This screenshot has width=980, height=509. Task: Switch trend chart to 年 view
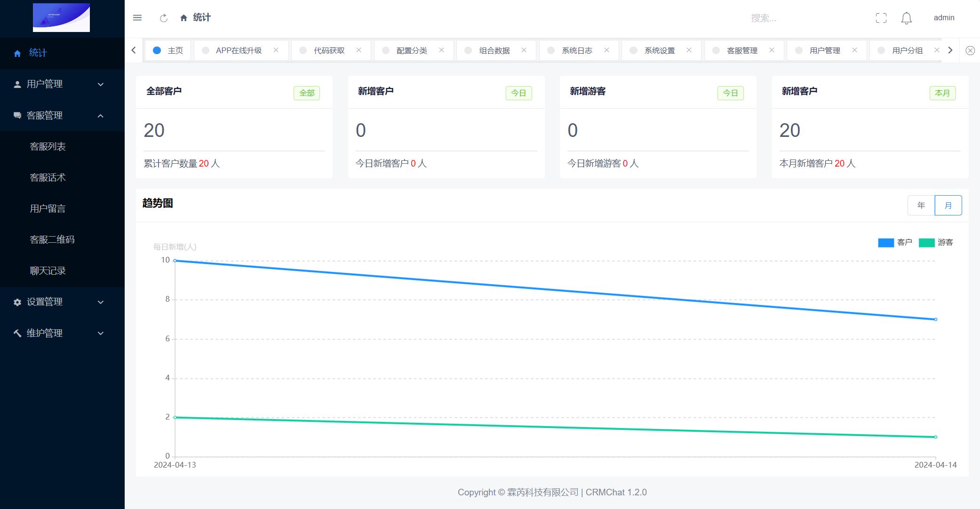coord(921,205)
